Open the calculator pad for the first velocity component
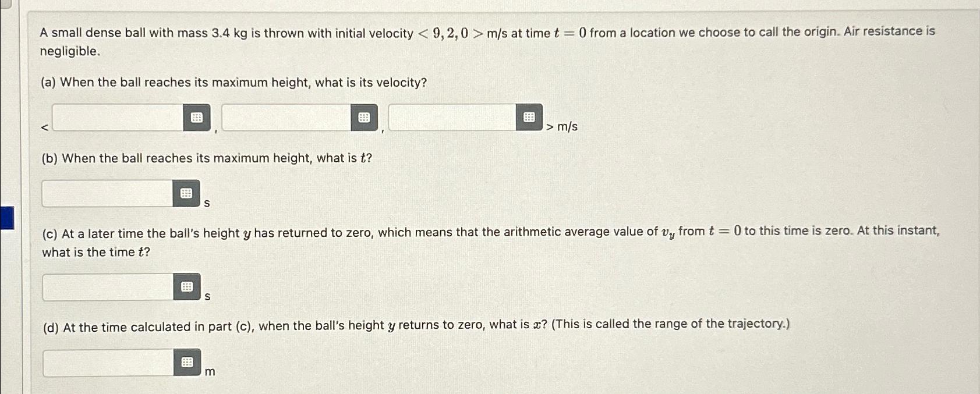Image resolution: width=980 pixels, height=394 pixels. pos(197,117)
